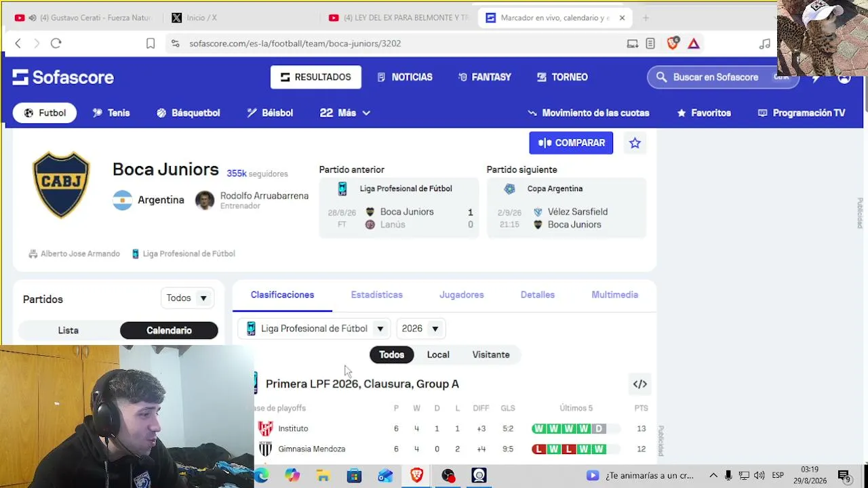Click the COMPARAR button

[x=571, y=143]
